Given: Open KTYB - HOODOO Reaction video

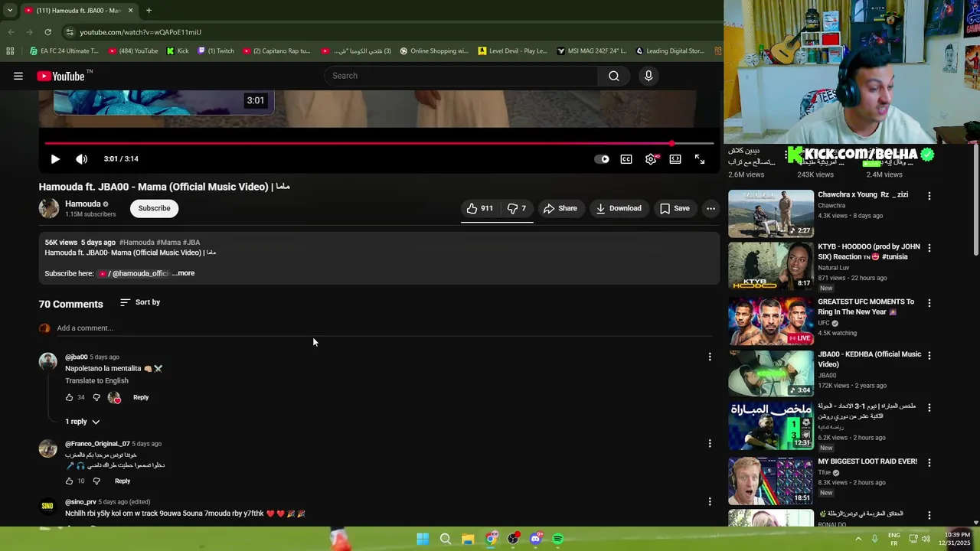Looking at the screenshot, I should (x=771, y=266).
